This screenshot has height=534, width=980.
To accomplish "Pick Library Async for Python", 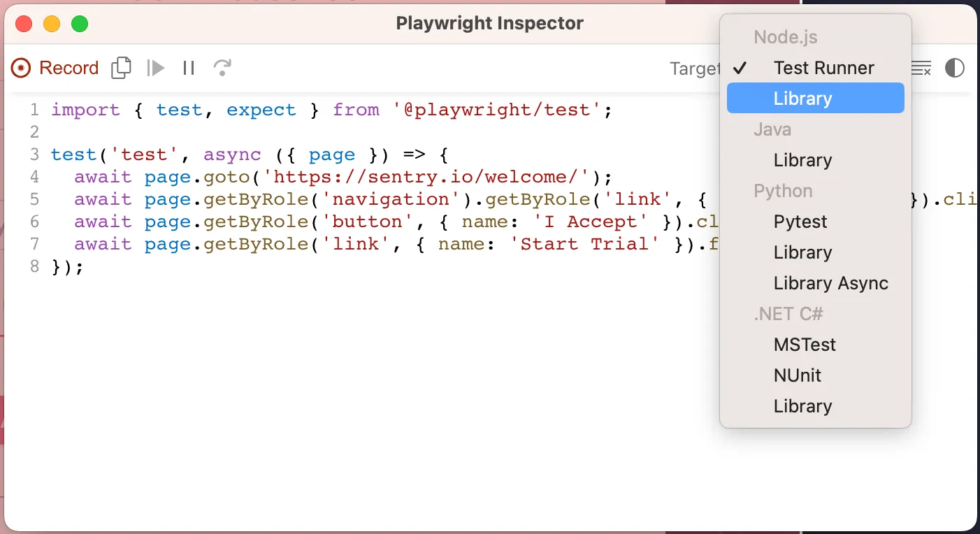I will [830, 283].
